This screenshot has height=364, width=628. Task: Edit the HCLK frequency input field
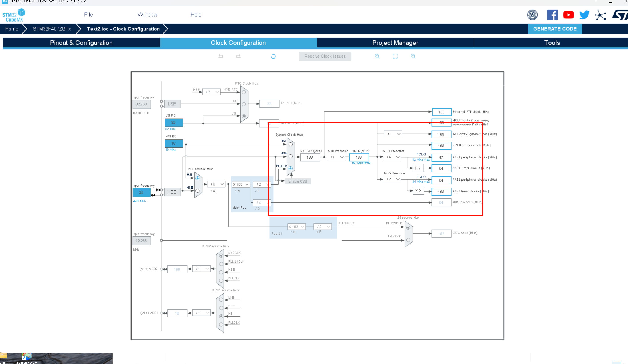359,157
